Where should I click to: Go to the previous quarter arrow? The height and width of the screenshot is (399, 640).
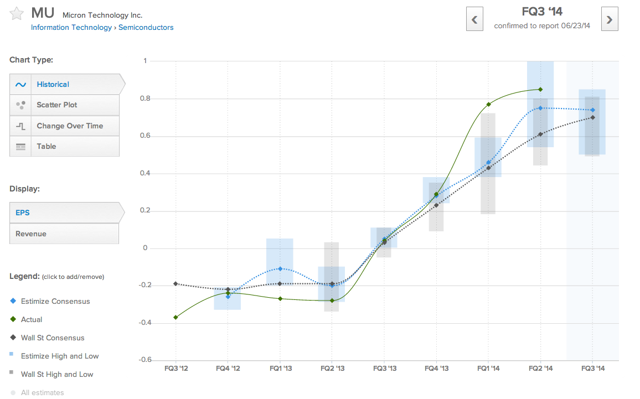(x=475, y=19)
